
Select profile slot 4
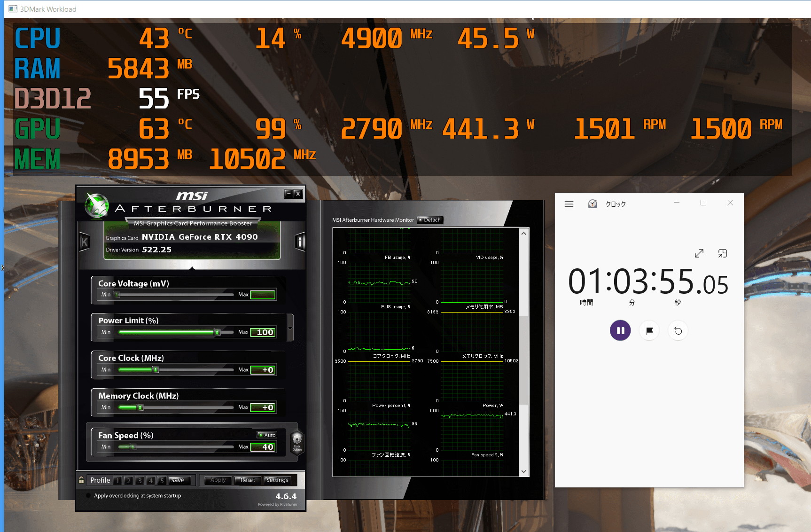(150, 480)
